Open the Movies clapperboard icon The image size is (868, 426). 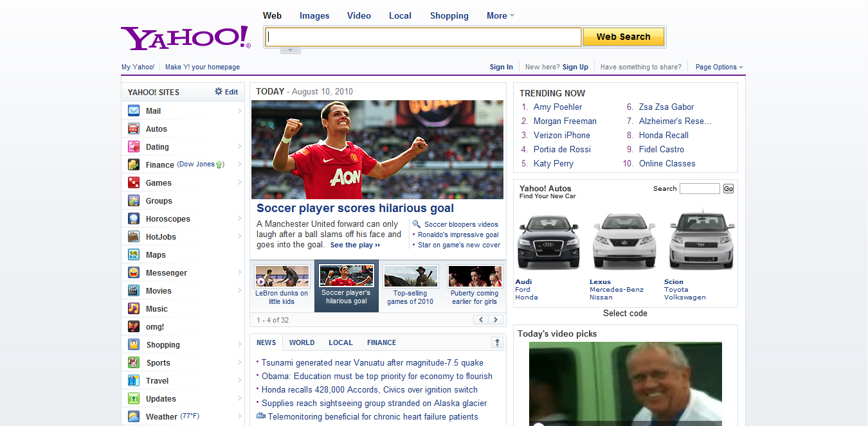coord(134,290)
